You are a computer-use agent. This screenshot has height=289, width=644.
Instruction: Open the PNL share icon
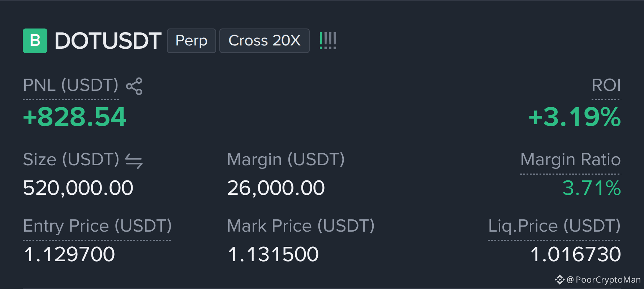tap(134, 86)
